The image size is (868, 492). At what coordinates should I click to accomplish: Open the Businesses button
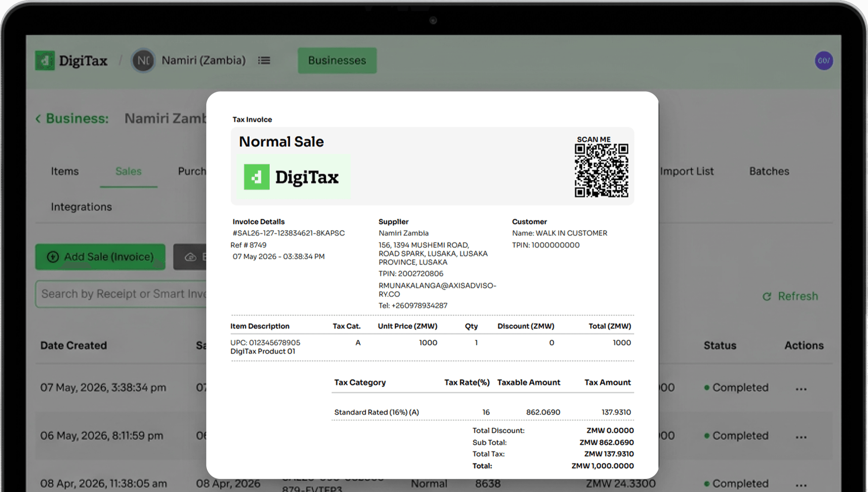click(x=337, y=61)
